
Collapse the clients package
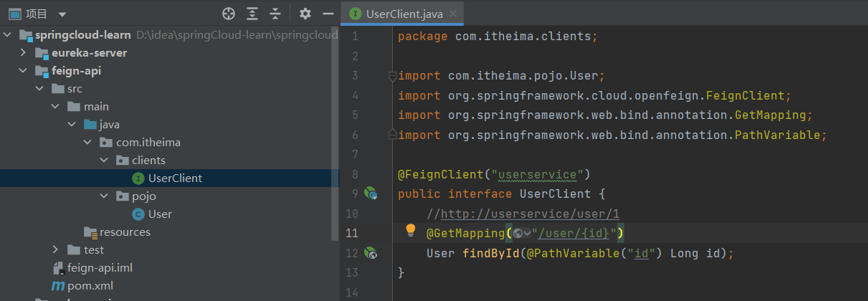[105, 161]
